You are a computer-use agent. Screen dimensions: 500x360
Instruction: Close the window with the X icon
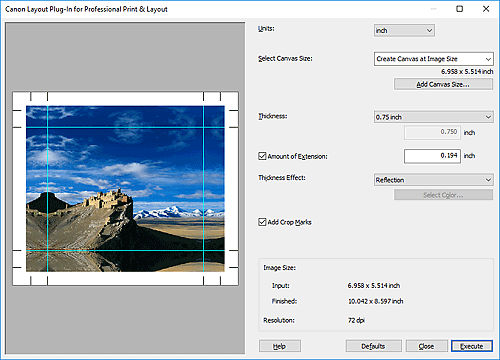(486, 9)
